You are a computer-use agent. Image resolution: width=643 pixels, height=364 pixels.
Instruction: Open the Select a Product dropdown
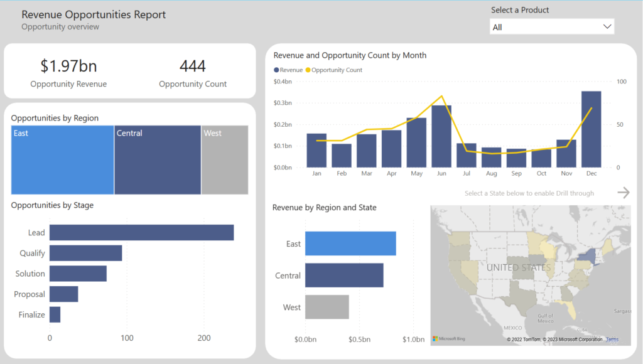coord(551,26)
